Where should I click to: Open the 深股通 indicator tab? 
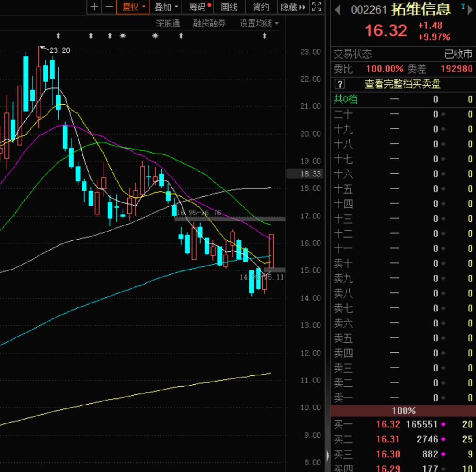[168, 23]
